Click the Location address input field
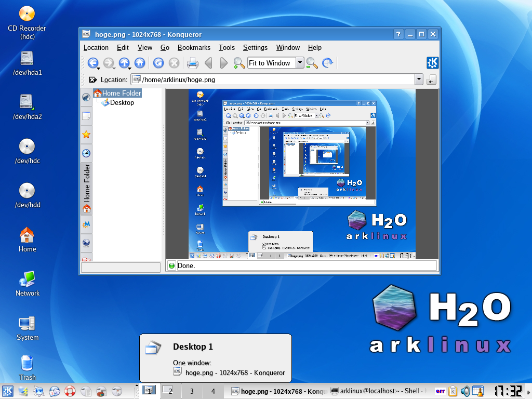532x399 pixels. tap(273, 79)
